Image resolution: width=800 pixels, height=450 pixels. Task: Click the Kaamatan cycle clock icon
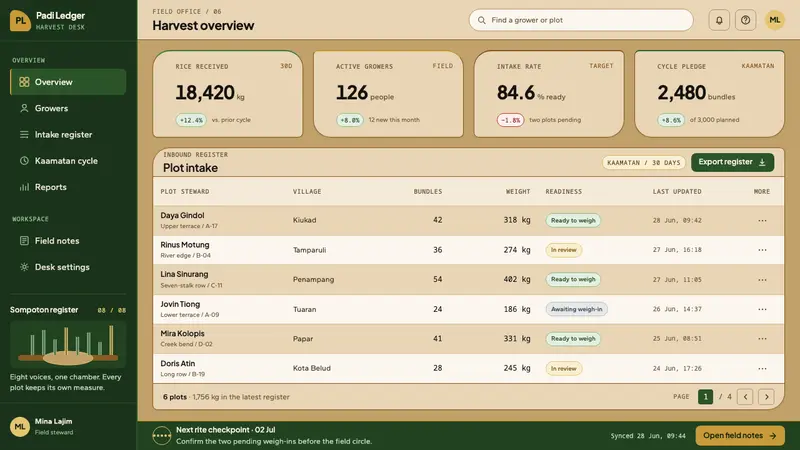point(24,161)
